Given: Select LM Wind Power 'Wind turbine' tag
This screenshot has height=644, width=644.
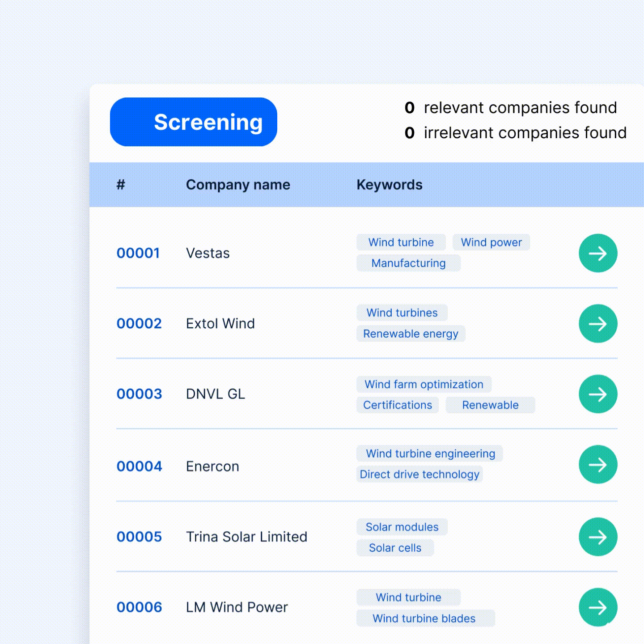Looking at the screenshot, I should [409, 597].
